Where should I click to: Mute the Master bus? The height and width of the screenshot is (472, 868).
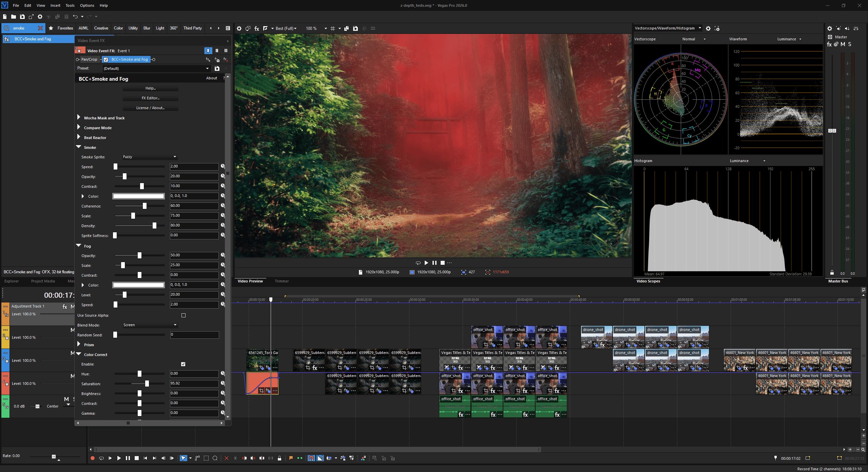pyautogui.click(x=842, y=44)
